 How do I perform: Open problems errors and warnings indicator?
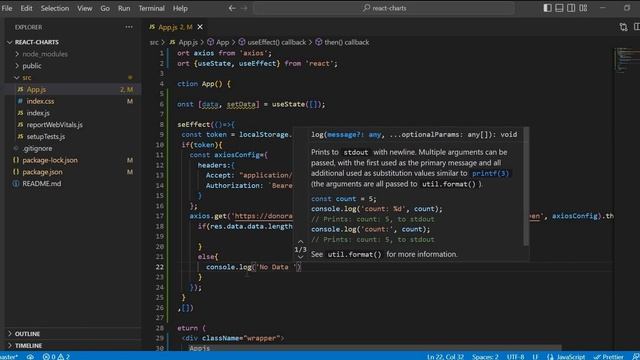click(56, 356)
